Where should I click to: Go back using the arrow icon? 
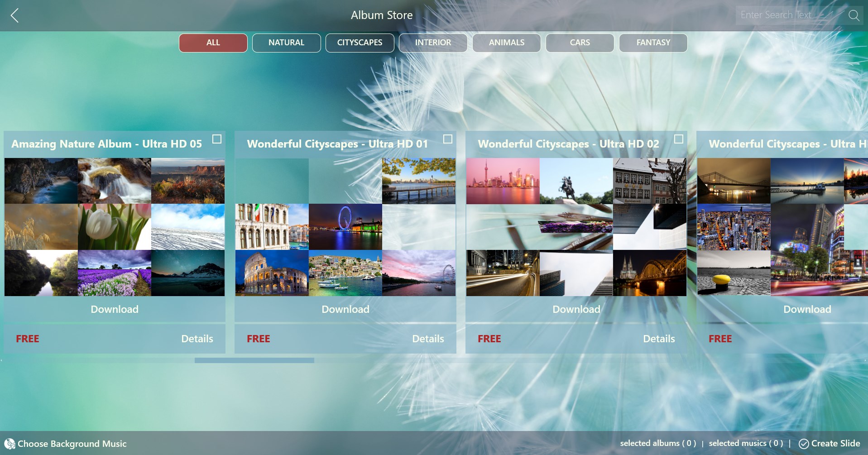coord(15,15)
